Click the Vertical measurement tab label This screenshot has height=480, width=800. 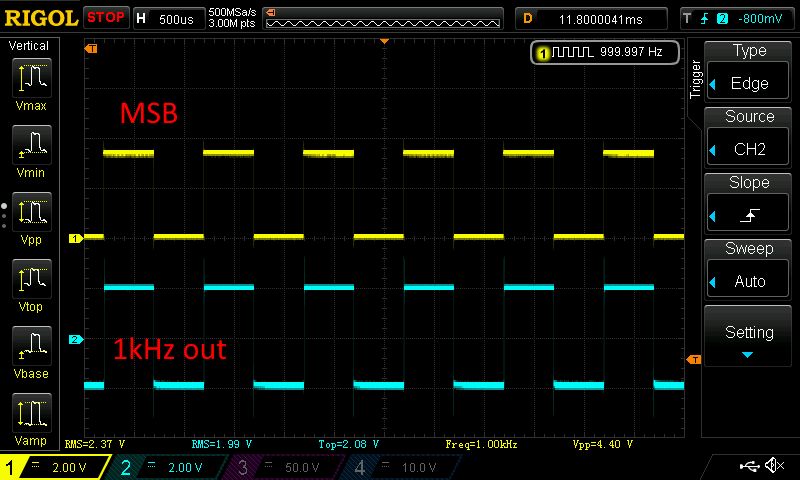pyautogui.click(x=29, y=46)
